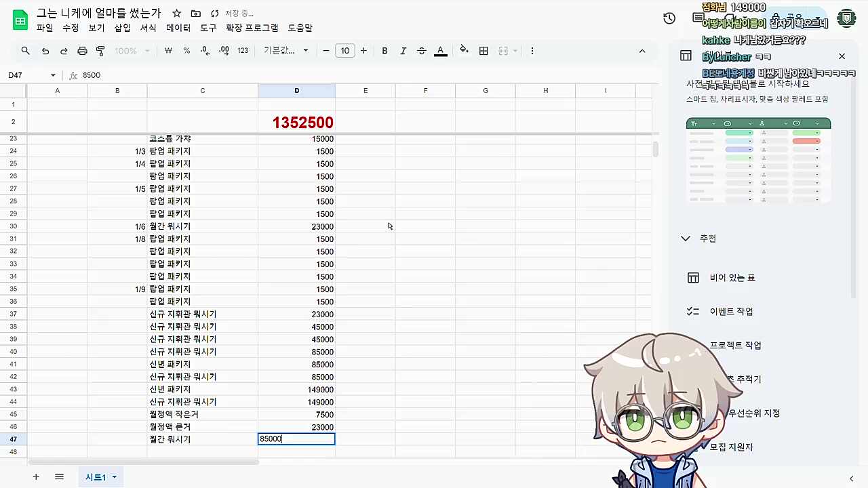Collapse the 추천 section
The image size is (868, 488).
coord(686,239)
